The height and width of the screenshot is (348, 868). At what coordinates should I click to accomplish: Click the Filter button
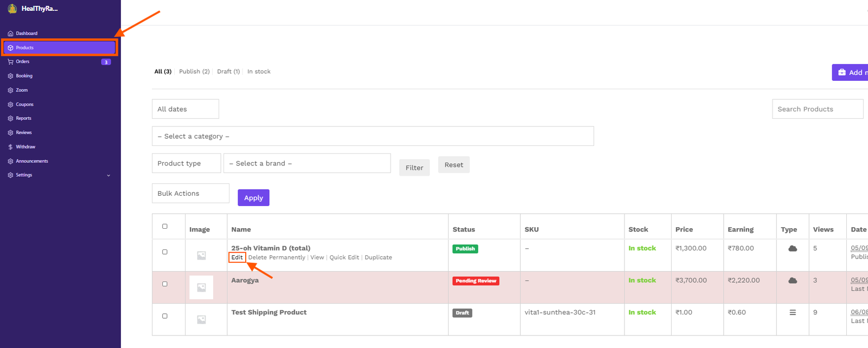[x=414, y=167]
